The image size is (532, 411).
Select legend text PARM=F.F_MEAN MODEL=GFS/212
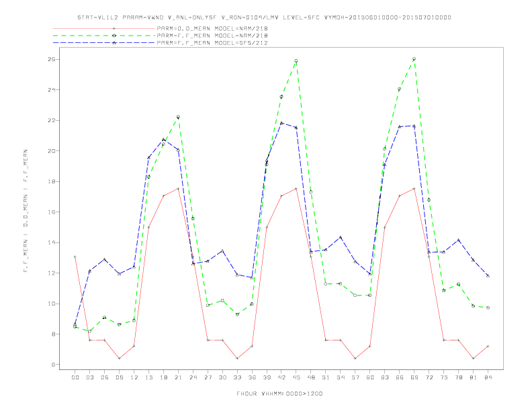click(x=212, y=43)
